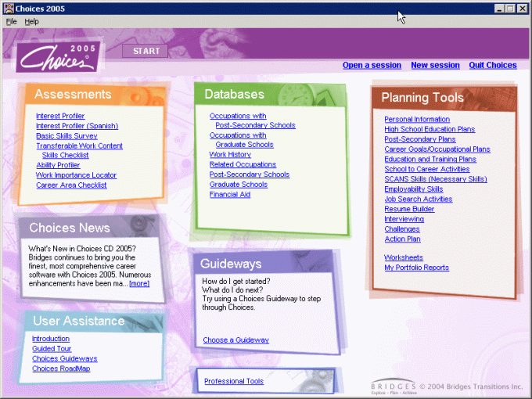Click Choose a Guideway
This screenshot has height=399, width=532.
tap(235, 340)
